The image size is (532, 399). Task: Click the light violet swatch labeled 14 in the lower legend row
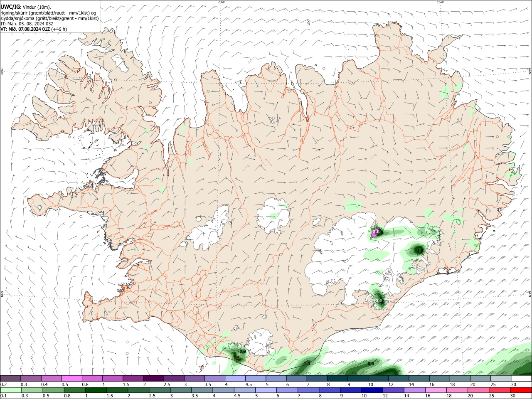pyautogui.click(x=415, y=390)
